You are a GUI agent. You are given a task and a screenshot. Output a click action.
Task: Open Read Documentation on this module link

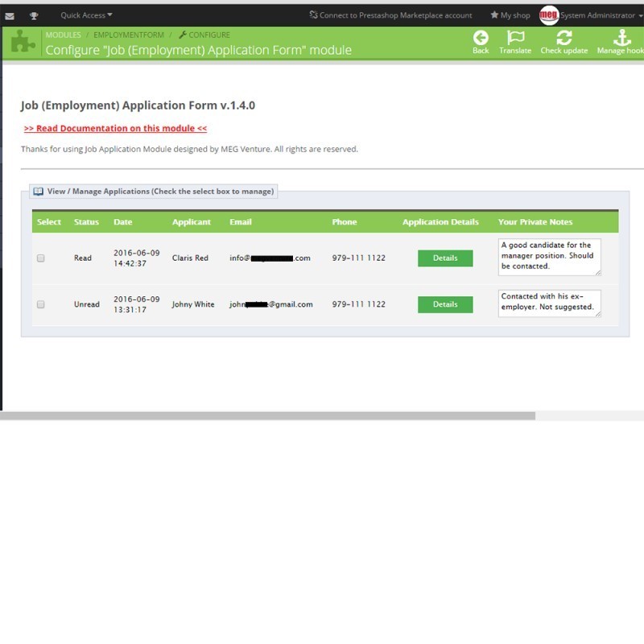(x=115, y=128)
